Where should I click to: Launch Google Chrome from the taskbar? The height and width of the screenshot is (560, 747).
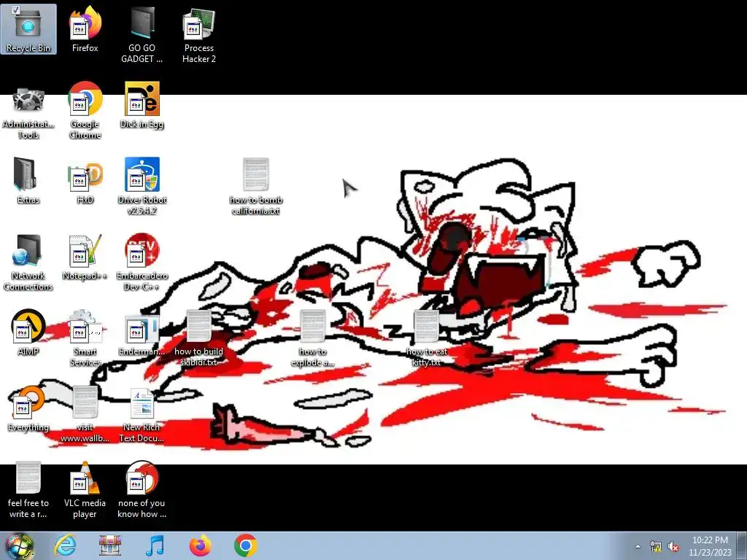click(245, 545)
